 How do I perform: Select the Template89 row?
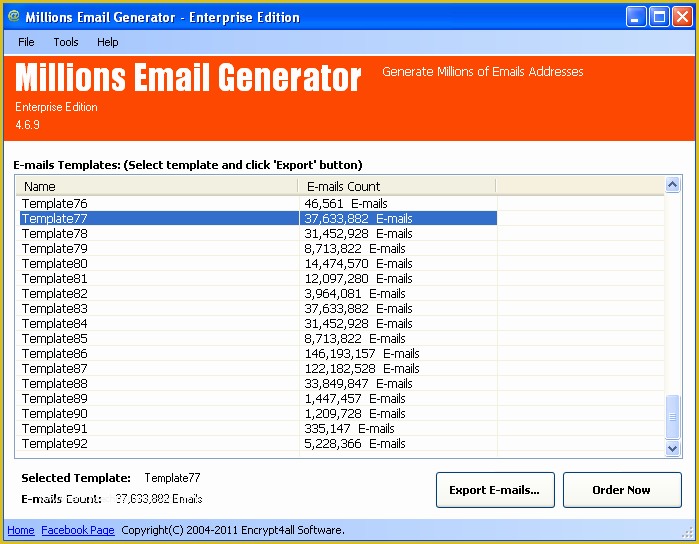tap(259, 399)
